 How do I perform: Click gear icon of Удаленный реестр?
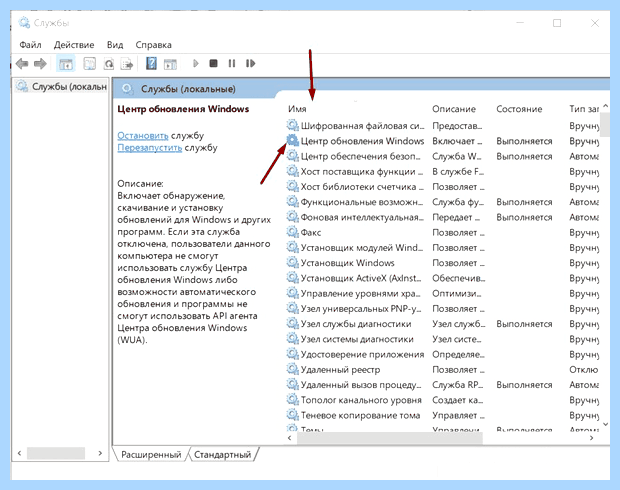(x=293, y=369)
